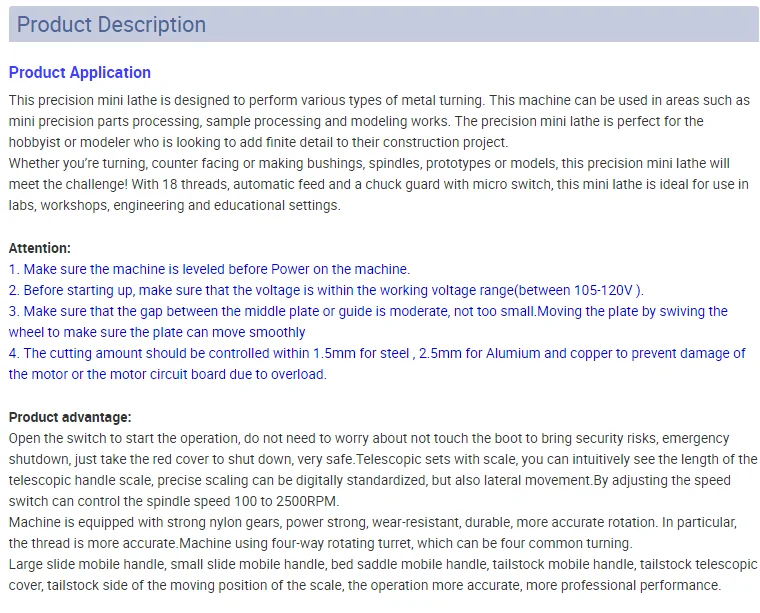Click attention item 1 about leveling the machine

(x=209, y=269)
